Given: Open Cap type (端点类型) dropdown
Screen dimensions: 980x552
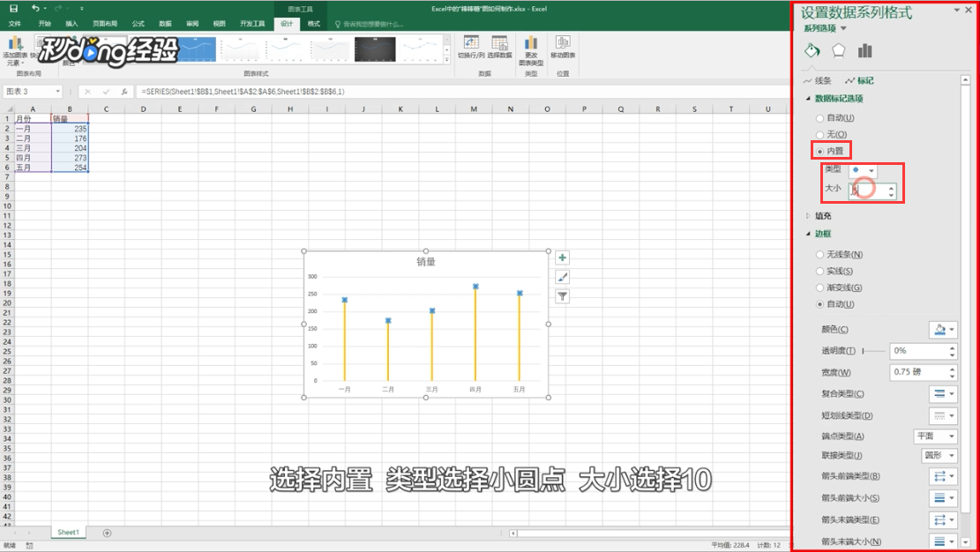Looking at the screenshot, I should pos(935,436).
